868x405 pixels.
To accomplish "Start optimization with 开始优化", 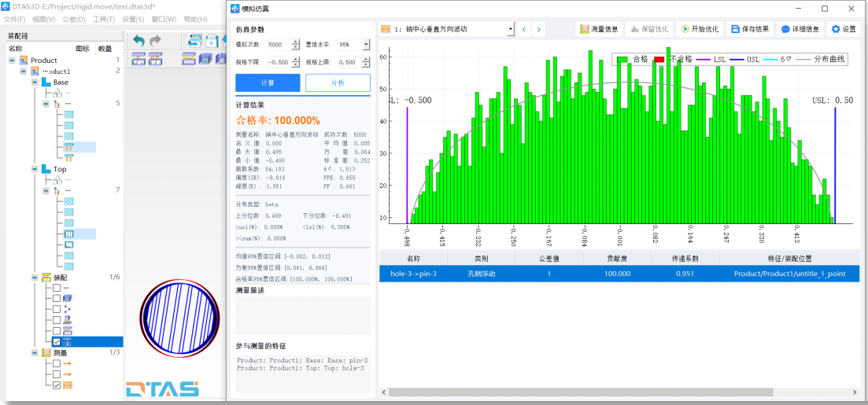I will pyautogui.click(x=700, y=29).
